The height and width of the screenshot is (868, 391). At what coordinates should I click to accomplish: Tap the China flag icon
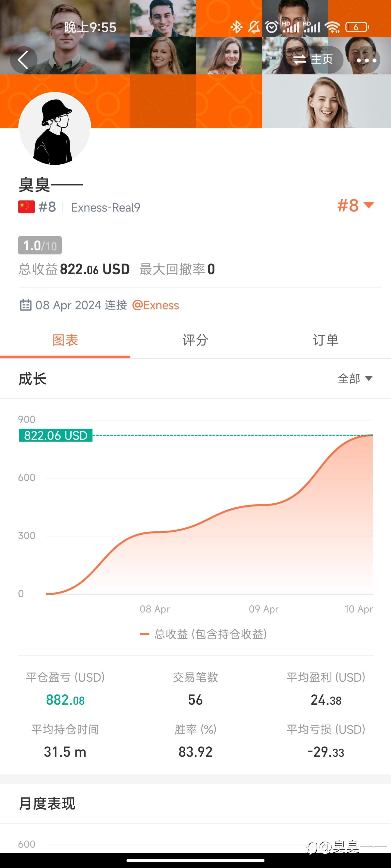(x=26, y=207)
